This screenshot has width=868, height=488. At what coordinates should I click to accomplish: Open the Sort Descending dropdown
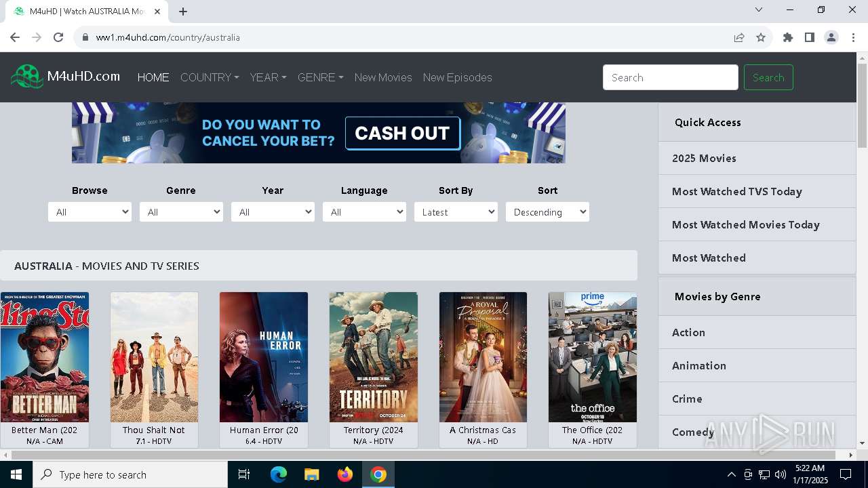click(547, 212)
